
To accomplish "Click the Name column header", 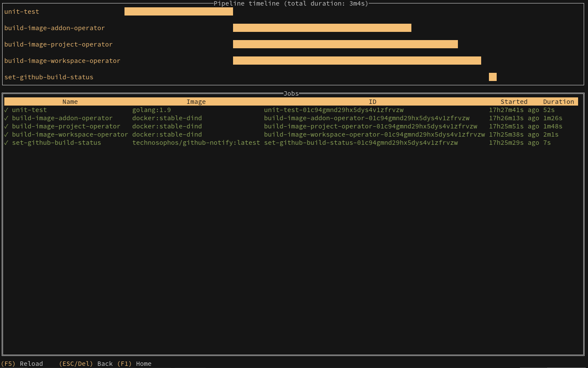I will point(70,102).
